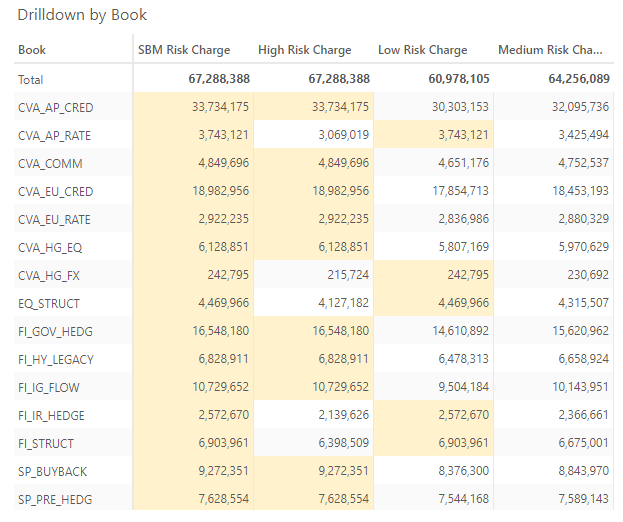This screenshot has height=522, width=623.
Task: Sort by High Risk Charge column header
Action: pos(305,50)
